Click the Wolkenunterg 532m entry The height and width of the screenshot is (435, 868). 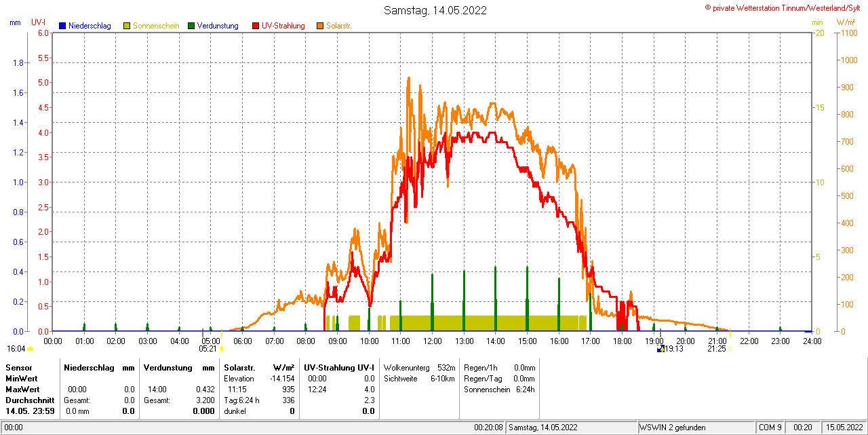[x=419, y=367]
